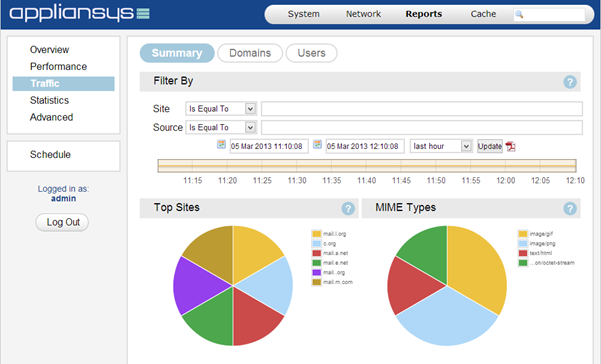This screenshot has width=601, height=364.
Task: Open the Site 'Is Equal To' dropdown
Action: (221, 109)
